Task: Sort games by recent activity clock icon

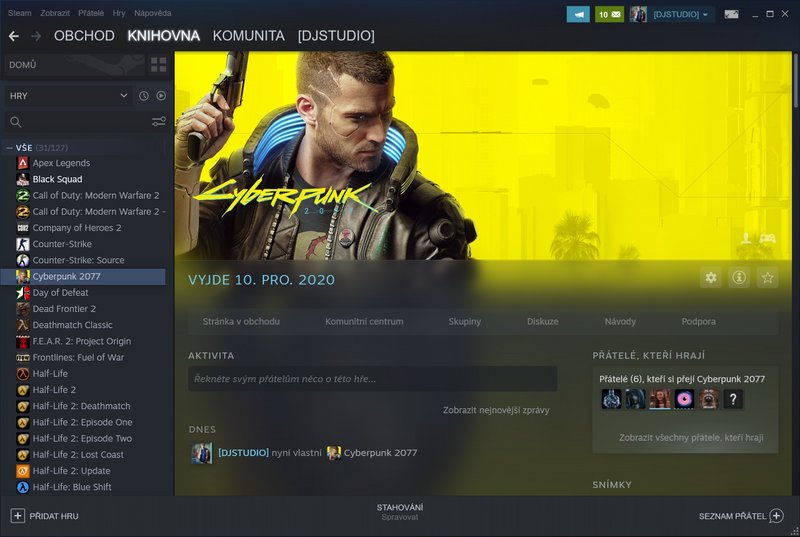Action: tap(144, 96)
